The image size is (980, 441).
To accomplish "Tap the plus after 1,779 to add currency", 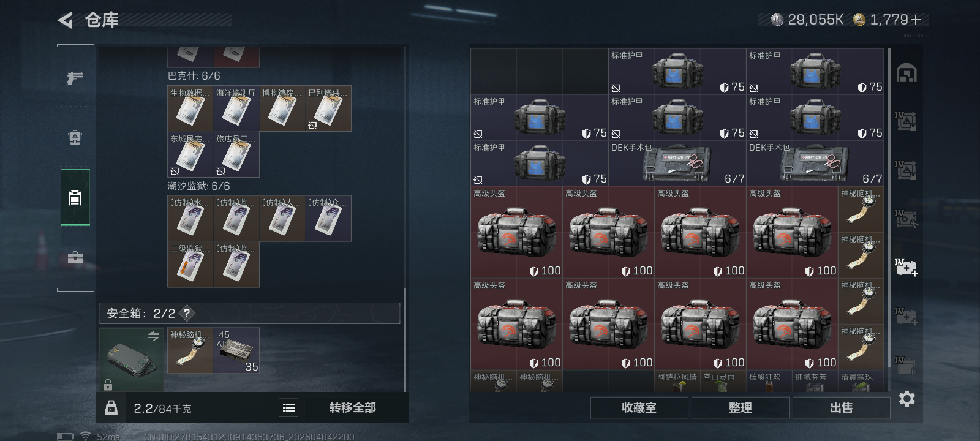I will [x=916, y=20].
